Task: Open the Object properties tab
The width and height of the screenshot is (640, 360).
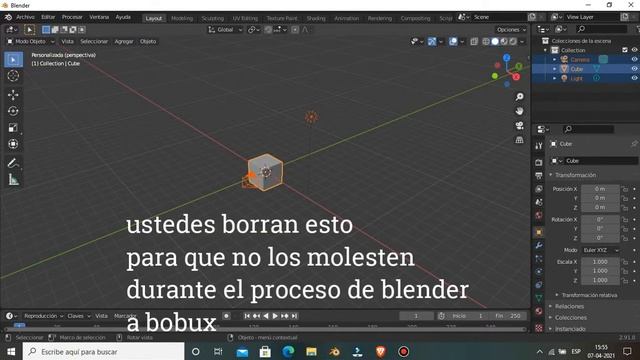Action: pyautogui.click(x=539, y=232)
